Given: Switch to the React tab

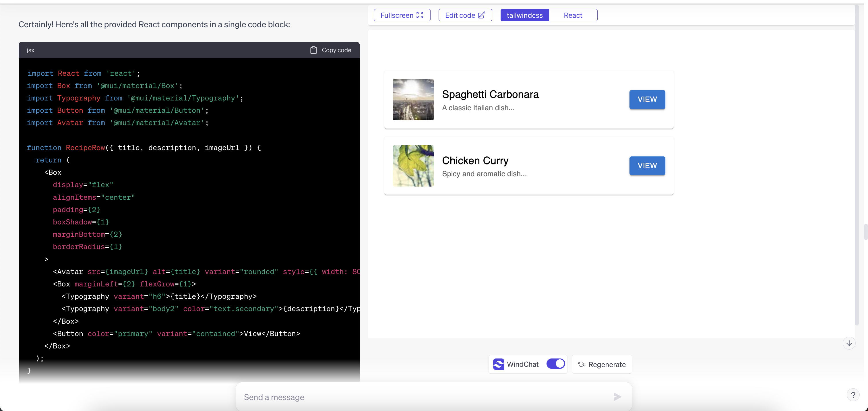Looking at the screenshot, I should [x=573, y=15].
